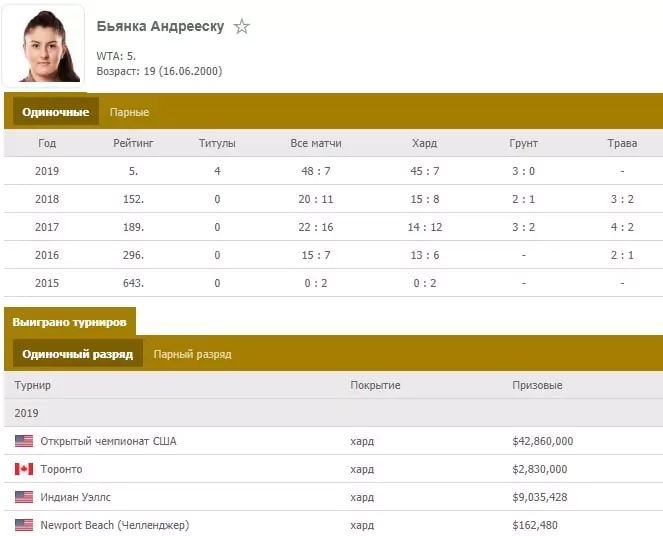Click the 22 : 16 all matches value
Screen dimensions: 663x536
316,227
